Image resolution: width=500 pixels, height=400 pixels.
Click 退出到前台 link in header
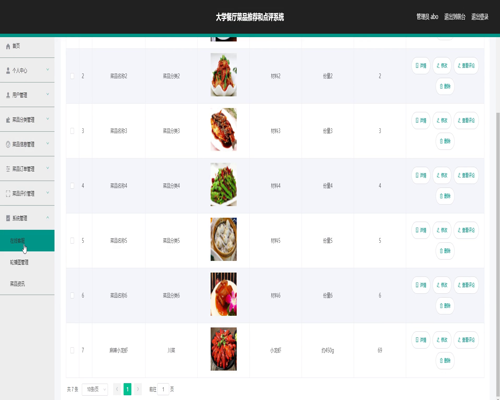(x=455, y=17)
